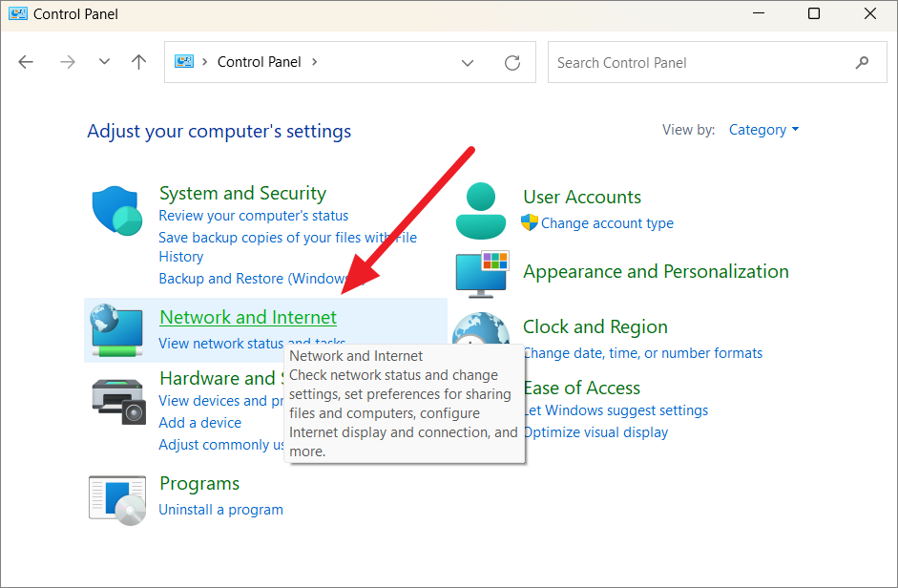Open the recent locations chevron
The height and width of the screenshot is (588, 898).
[x=104, y=62]
